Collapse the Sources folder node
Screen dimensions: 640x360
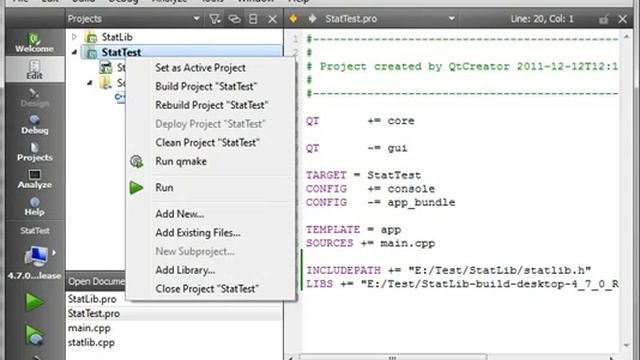pos(90,83)
